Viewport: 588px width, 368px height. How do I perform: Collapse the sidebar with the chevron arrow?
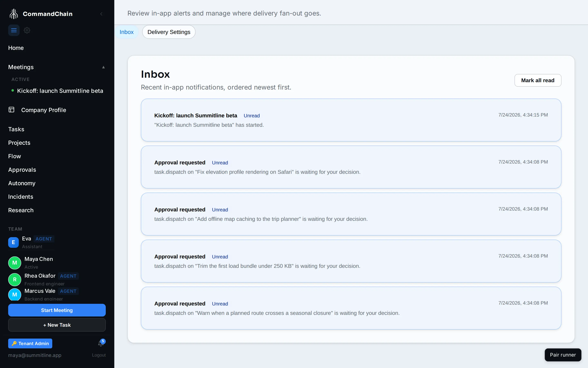click(101, 14)
